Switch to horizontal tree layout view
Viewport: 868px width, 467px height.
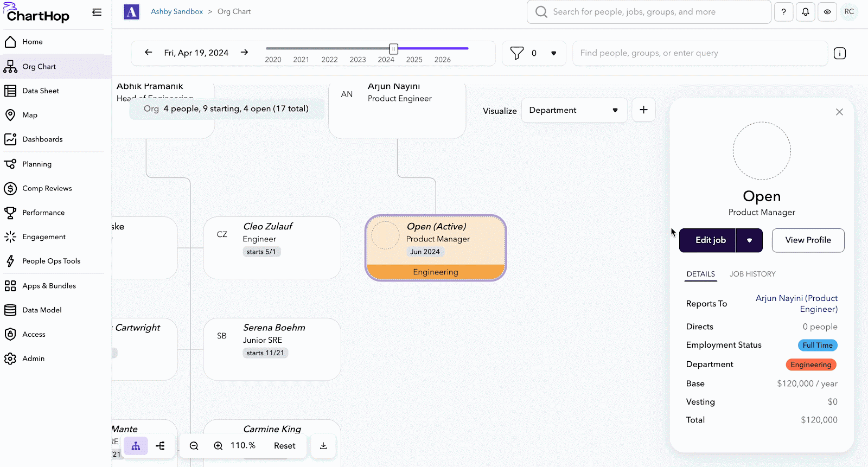point(160,446)
